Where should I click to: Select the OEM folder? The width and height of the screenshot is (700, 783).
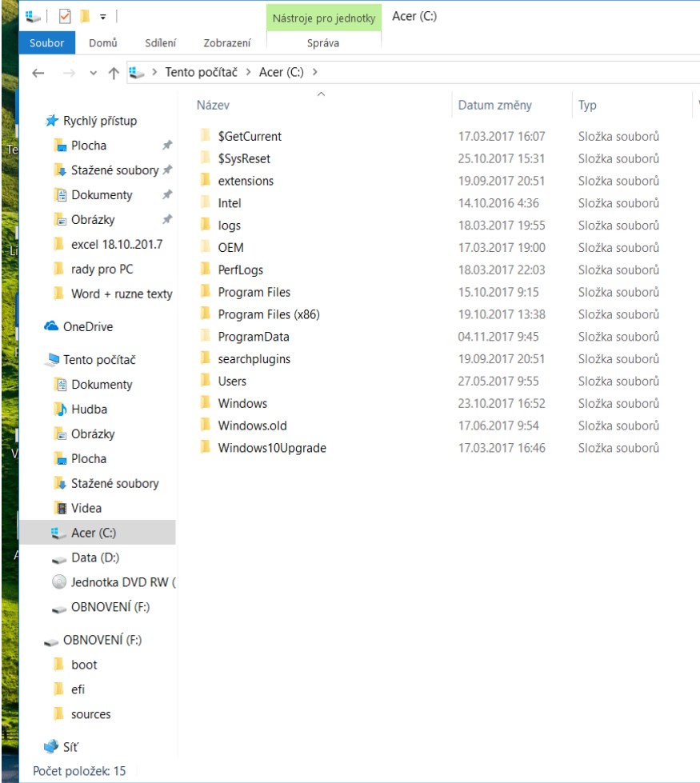(230, 248)
